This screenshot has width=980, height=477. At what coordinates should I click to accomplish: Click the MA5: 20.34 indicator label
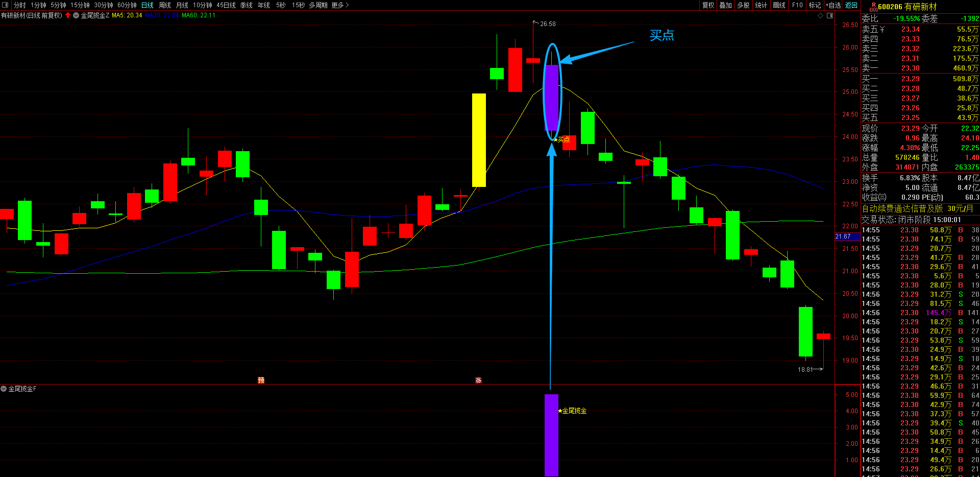(127, 15)
